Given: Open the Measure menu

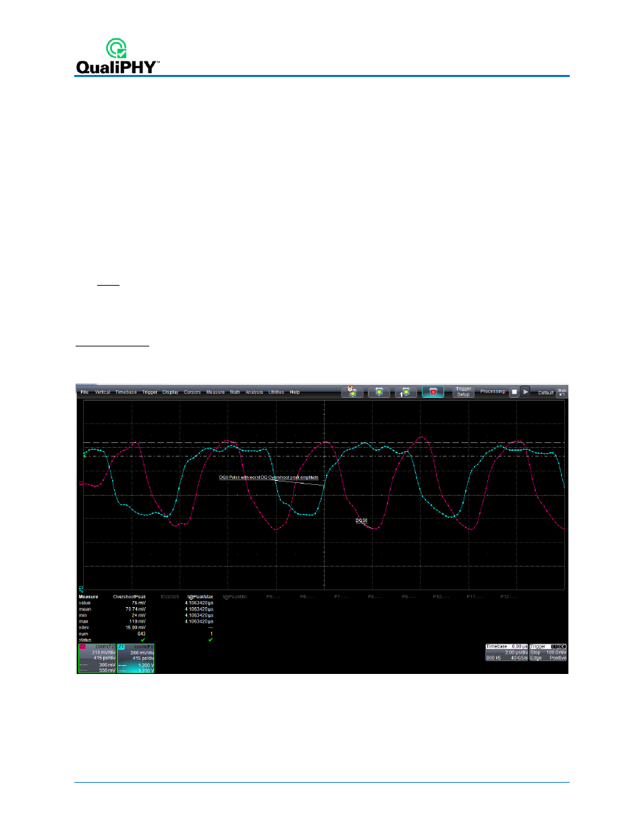Looking at the screenshot, I should coord(215,392).
